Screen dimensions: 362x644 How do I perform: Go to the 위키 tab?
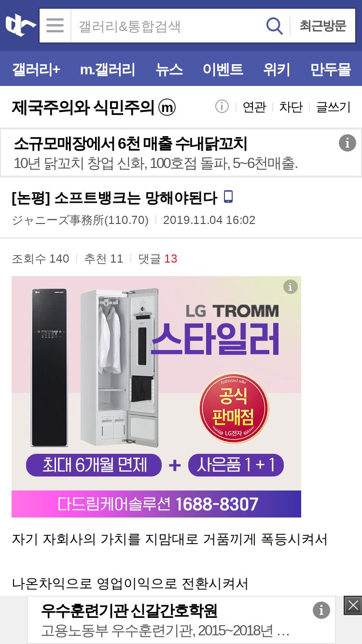coord(277,70)
